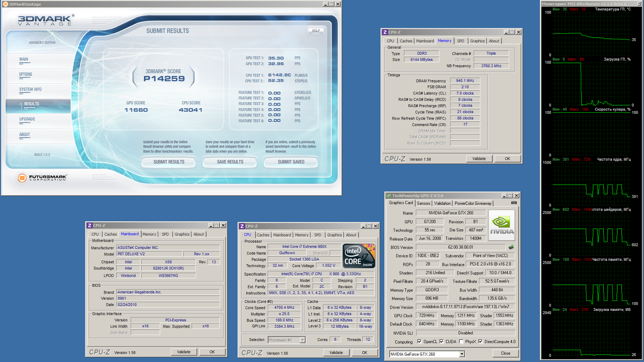Image resolution: width=644 pixels, height=362 pixels.
Task: Click the GPU temperature graph in Afterburner
Action: click(x=591, y=34)
